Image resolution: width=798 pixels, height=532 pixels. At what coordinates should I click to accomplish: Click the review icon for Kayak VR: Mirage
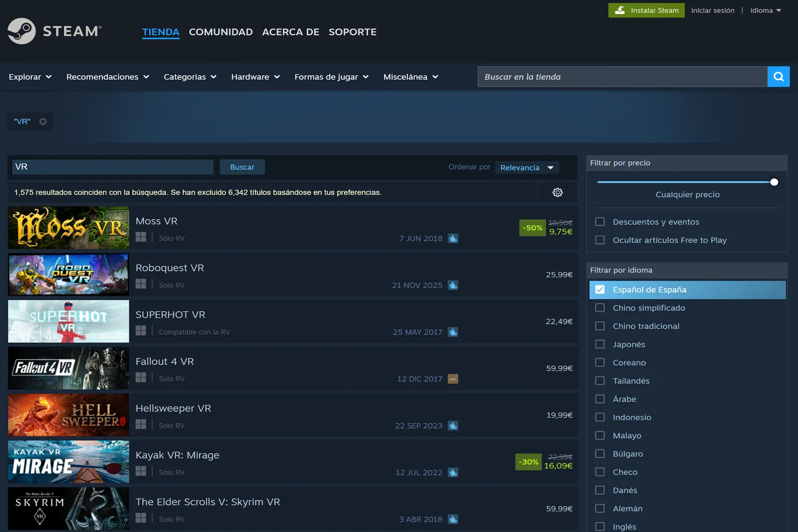pos(453,472)
